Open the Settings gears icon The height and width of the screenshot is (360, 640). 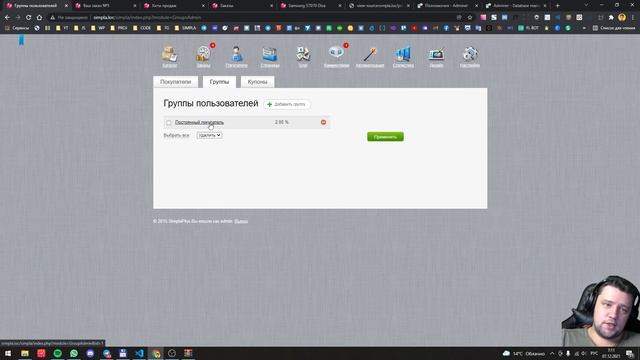[470, 54]
